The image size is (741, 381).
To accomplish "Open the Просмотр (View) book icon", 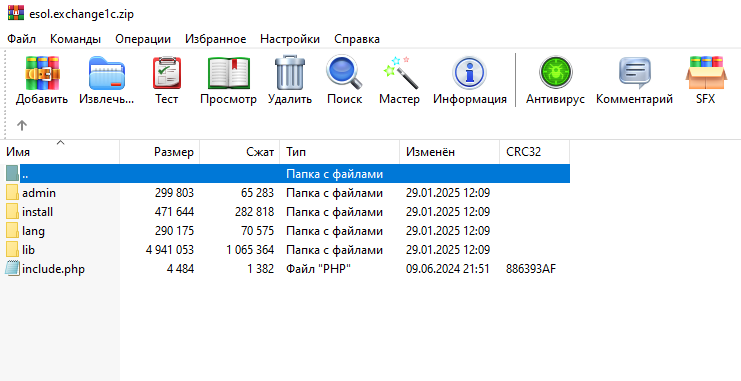I will 229,73.
